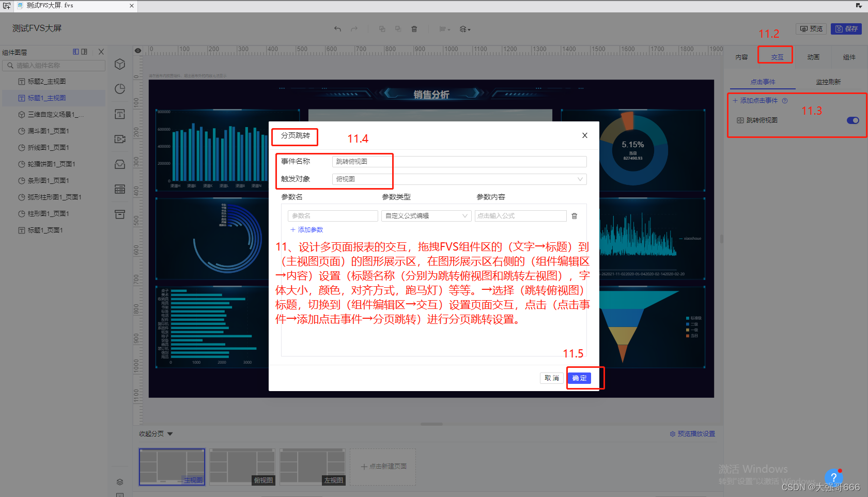Close the component layer panel
Screen dimensions: 868x497
click(101, 52)
